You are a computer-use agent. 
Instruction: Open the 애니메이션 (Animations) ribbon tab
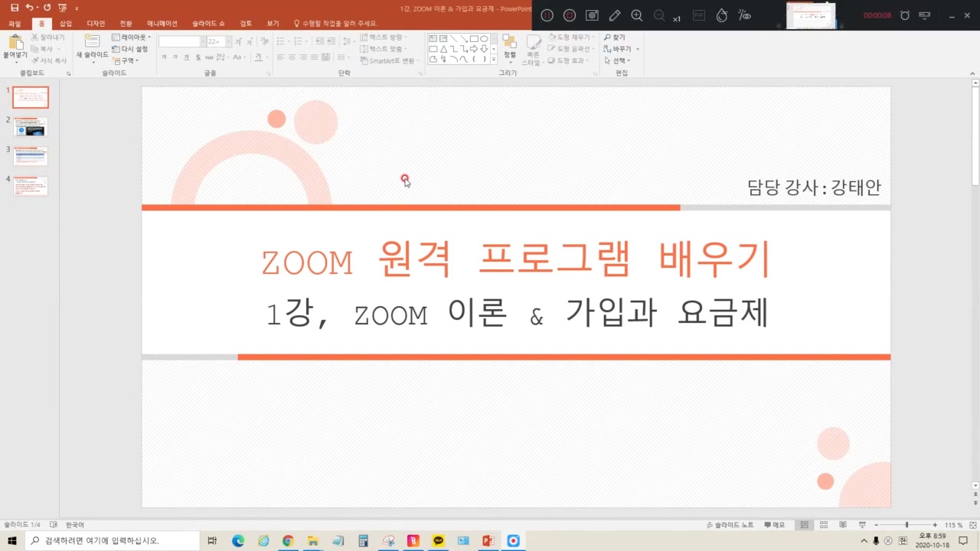[162, 23]
